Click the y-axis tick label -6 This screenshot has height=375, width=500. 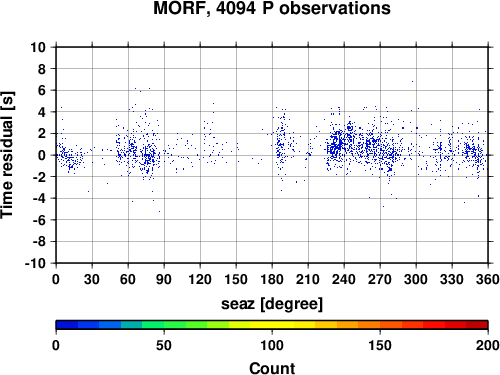[x=39, y=220]
